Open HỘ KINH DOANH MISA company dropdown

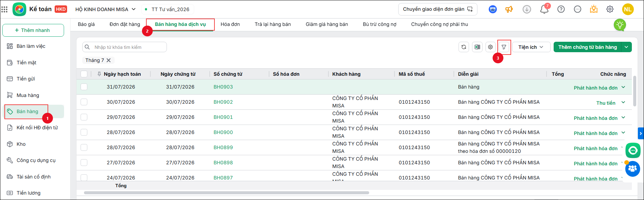coord(106,9)
